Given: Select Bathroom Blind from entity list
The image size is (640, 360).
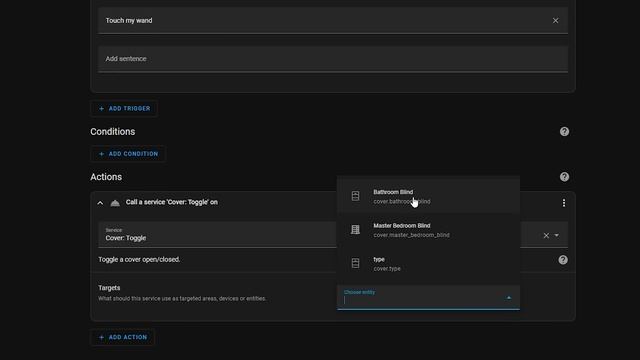Looking at the screenshot, I should [428, 196].
